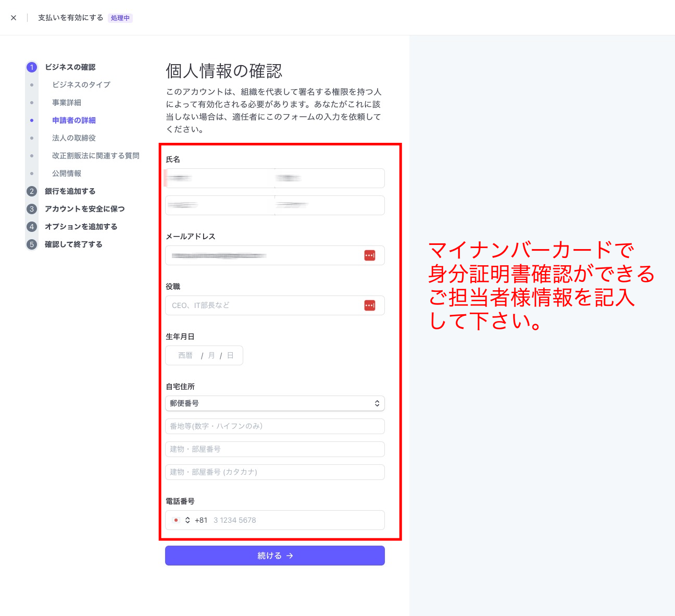Click password manager icon in 役職 field
Image resolution: width=675 pixels, height=616 pixels.
(x=369, y=305)
